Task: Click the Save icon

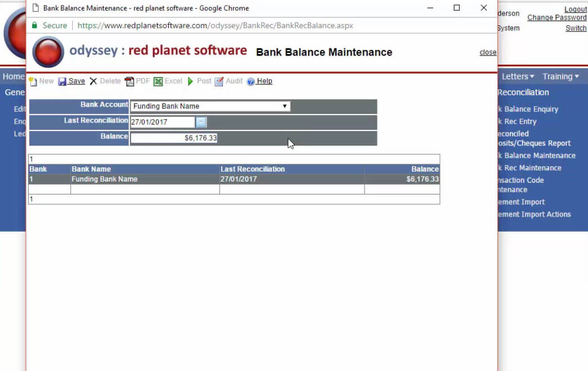Action: [71, 81]
